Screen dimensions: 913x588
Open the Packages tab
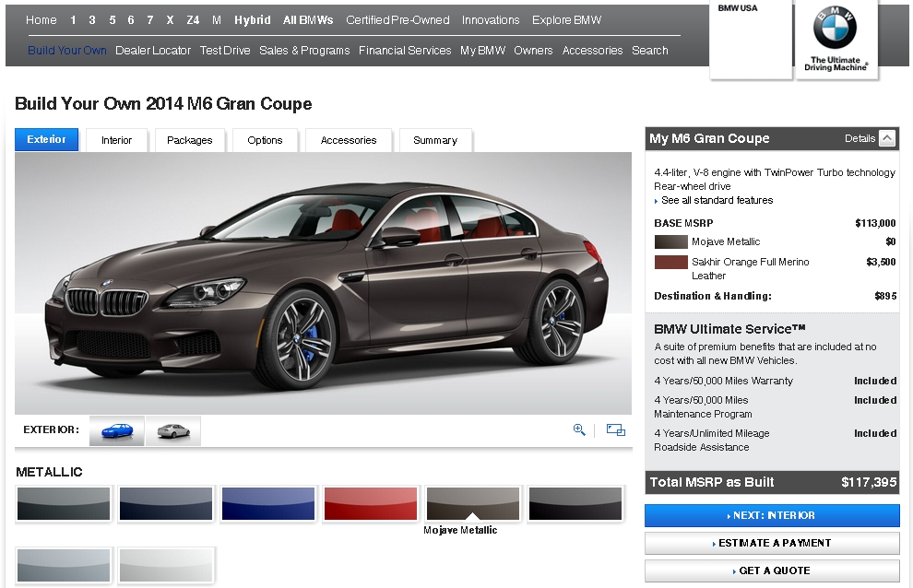[x=190, y=140]
